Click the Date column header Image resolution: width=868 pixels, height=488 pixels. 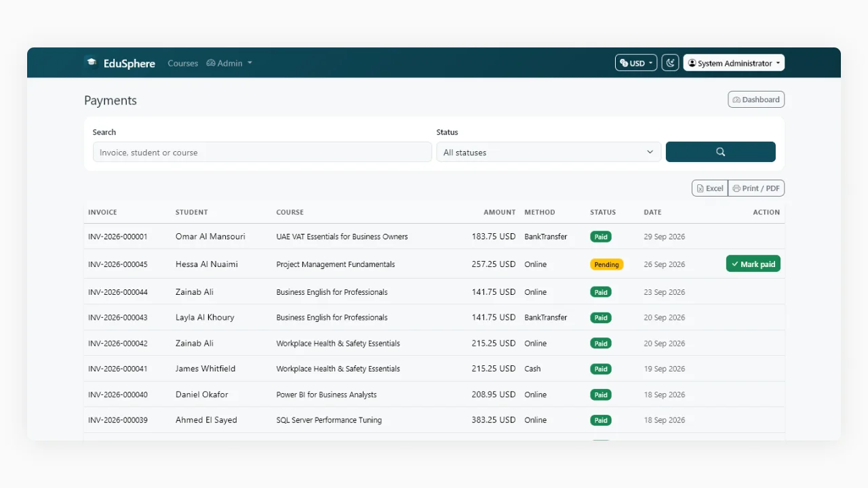pos(652,212)
